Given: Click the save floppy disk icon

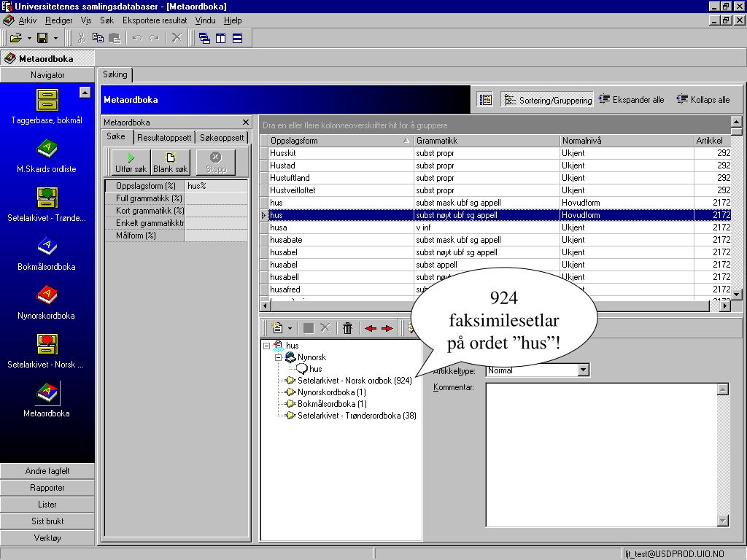Looking at the screenshot, I should 42,38.
